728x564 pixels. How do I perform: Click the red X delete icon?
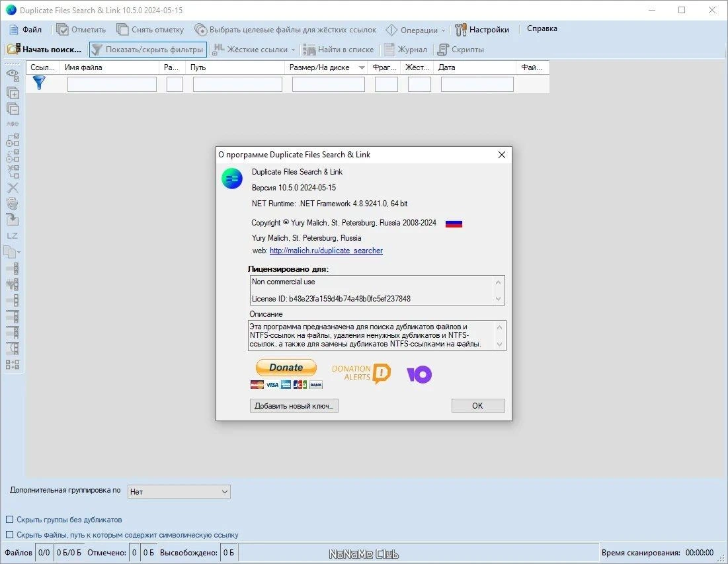point(13,188)
